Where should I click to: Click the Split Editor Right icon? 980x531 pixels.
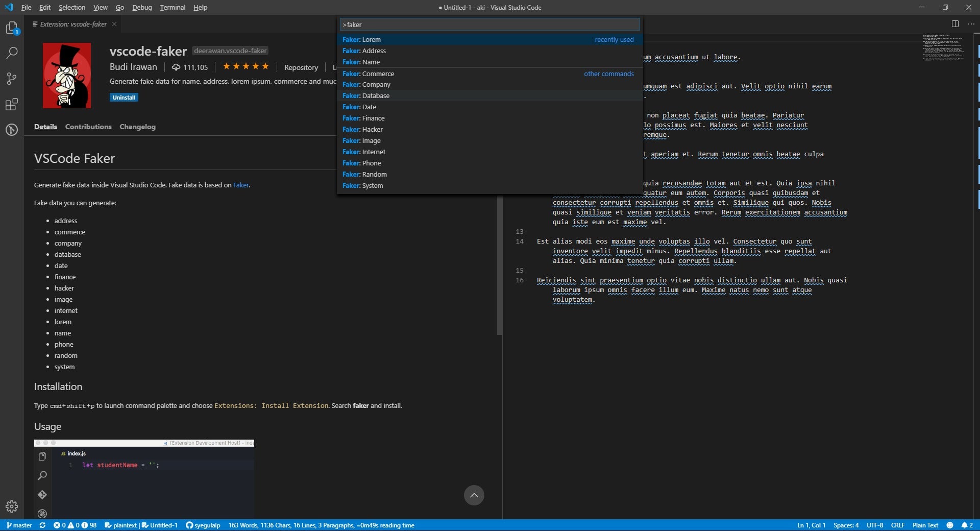[955, 24]
